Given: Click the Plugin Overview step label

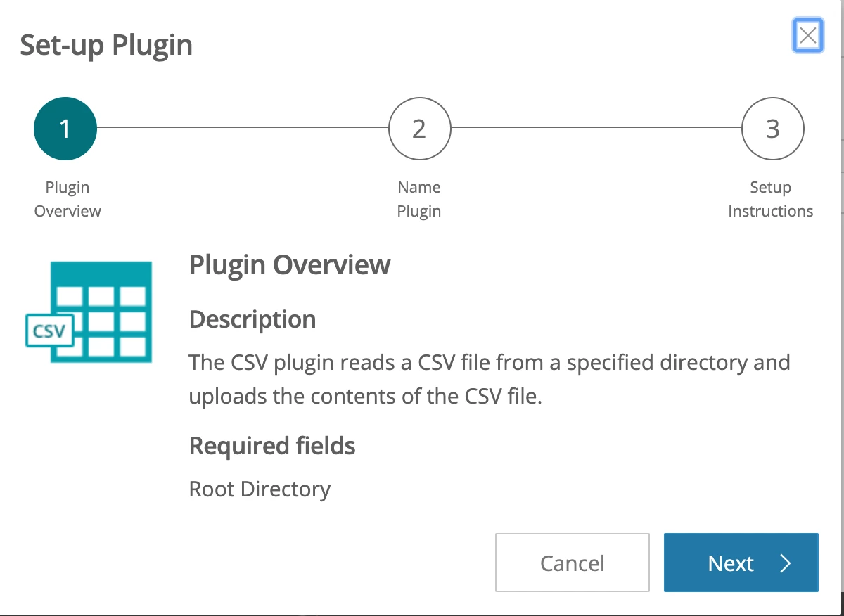Looking at the screenshot, I should (x=68, y=199).
